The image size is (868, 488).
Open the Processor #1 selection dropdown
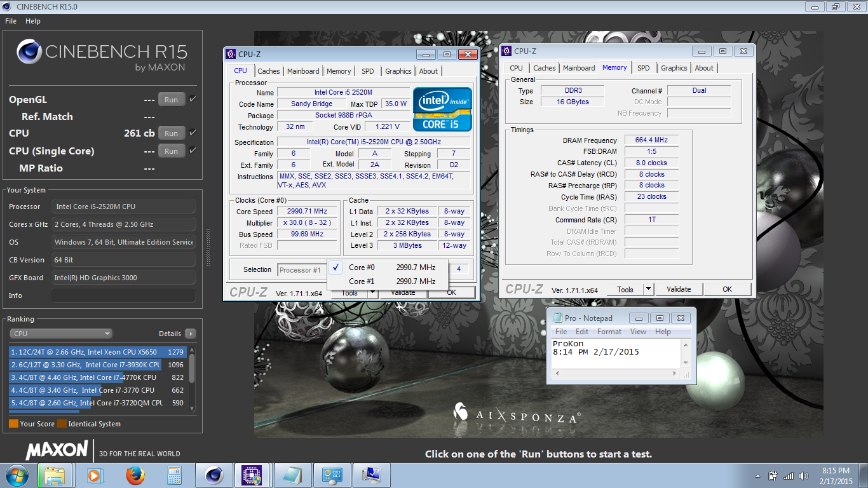point(302,270)
